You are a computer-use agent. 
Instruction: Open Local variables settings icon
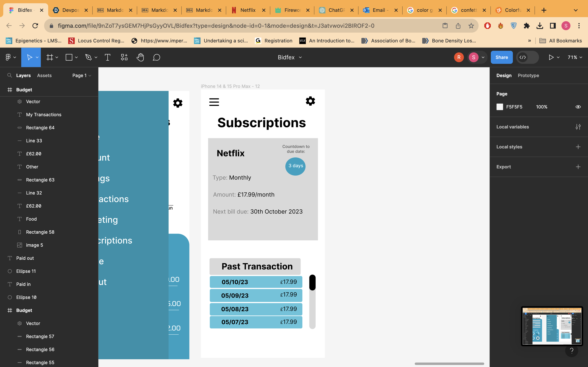click(578, 127)
